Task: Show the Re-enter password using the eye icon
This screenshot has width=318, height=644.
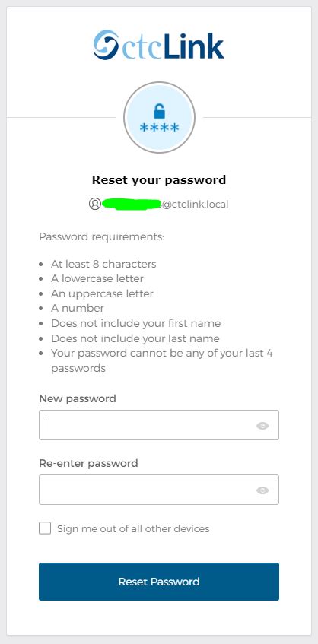Action: click(262, 490)
